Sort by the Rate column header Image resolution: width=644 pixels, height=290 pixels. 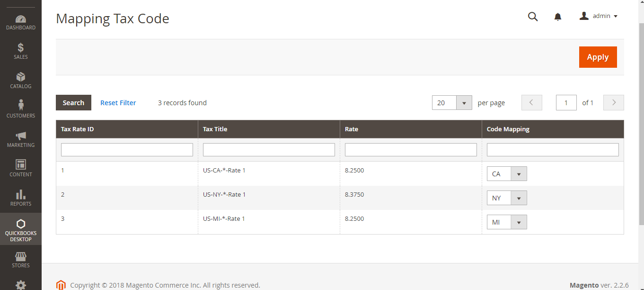point(352,129)
